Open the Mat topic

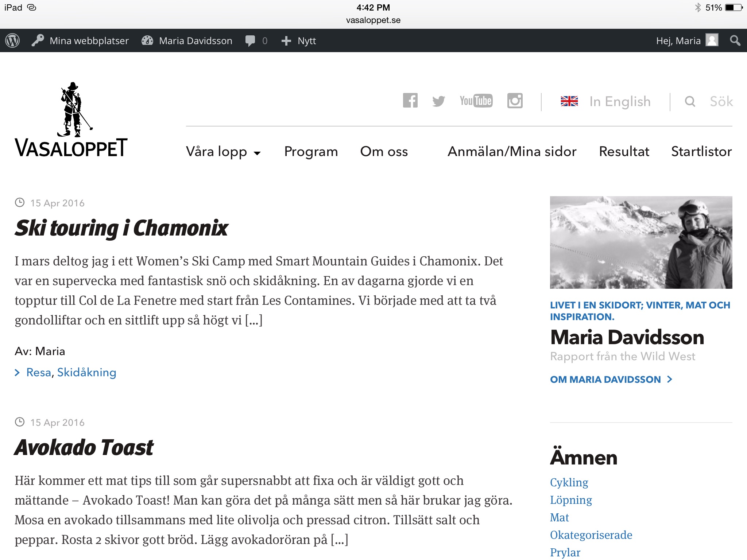tap(560, 517)
